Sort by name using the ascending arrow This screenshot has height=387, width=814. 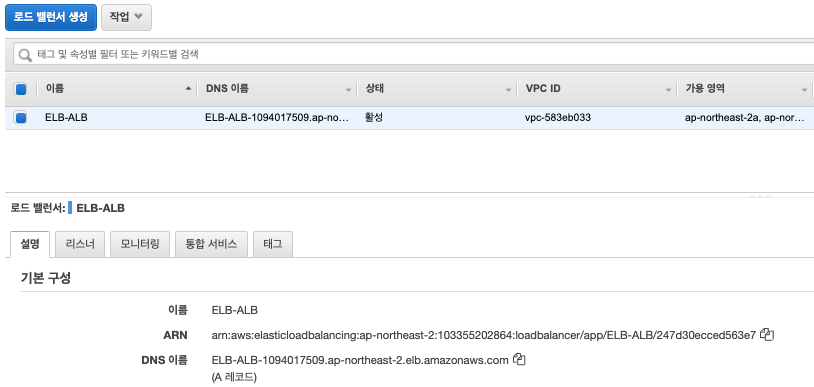tap(188, 89)
